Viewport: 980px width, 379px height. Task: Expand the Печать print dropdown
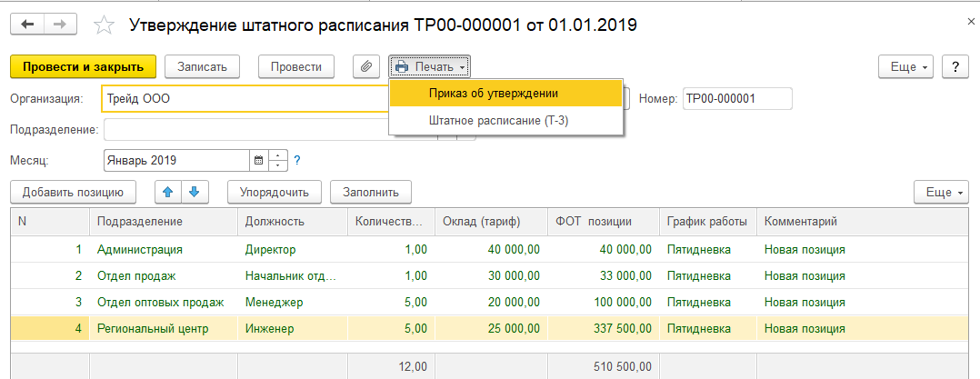(x=430, y=66)
